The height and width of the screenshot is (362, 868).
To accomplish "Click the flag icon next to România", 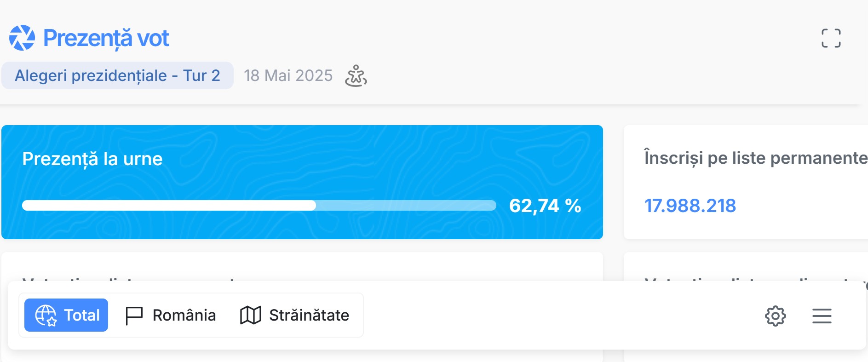I will coord(134,316).
